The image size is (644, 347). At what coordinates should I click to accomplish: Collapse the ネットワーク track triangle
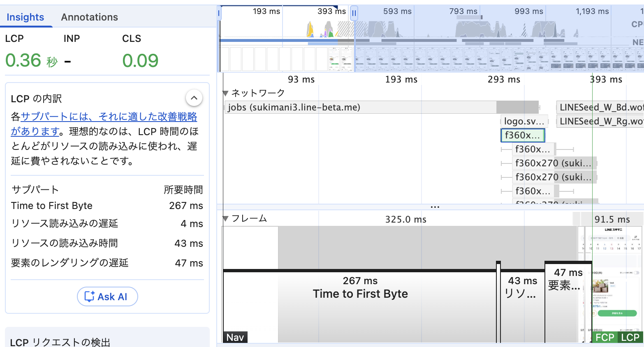click(225, 93)
